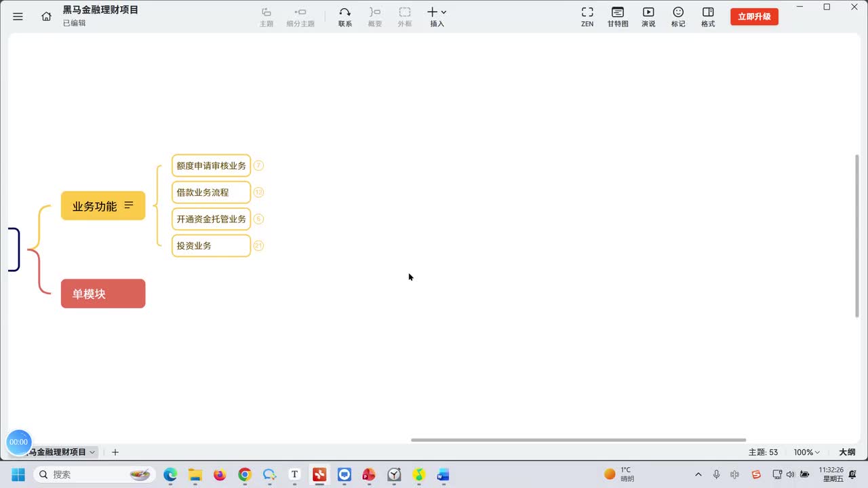Open the clock app on taskbar

point(394,474)
